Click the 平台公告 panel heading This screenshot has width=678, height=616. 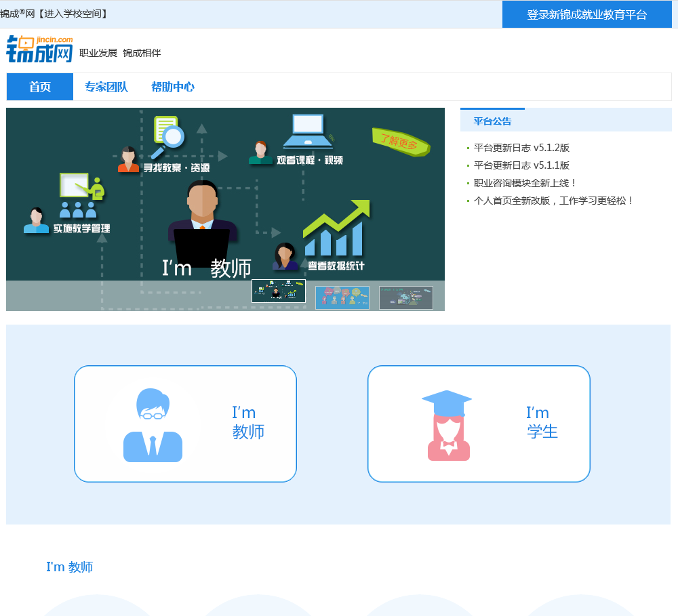[492, 121]
